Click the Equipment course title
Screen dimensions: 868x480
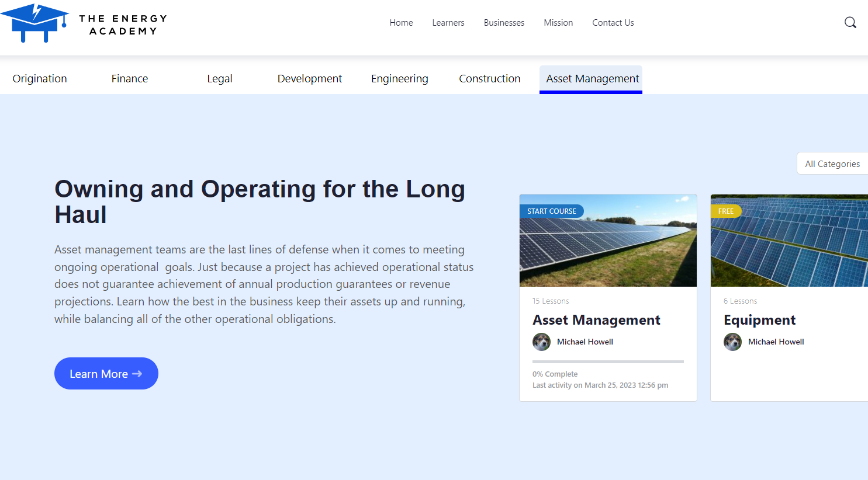click(x=759, y=320)
